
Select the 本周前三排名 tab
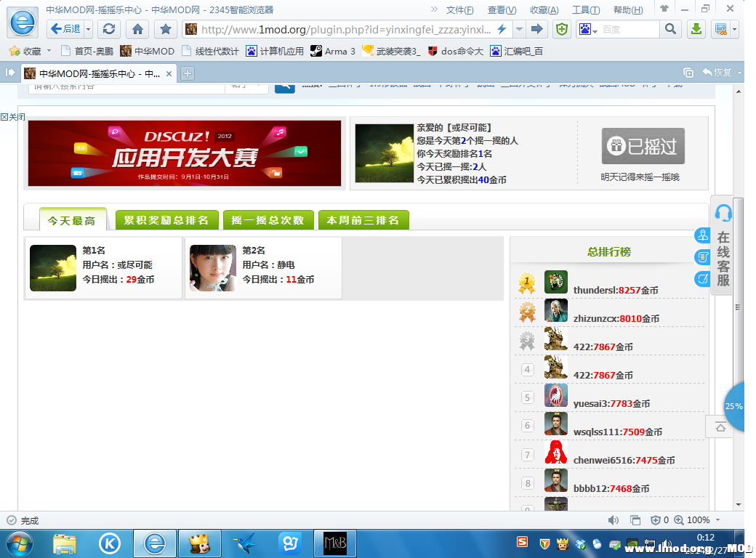point(363,220)
